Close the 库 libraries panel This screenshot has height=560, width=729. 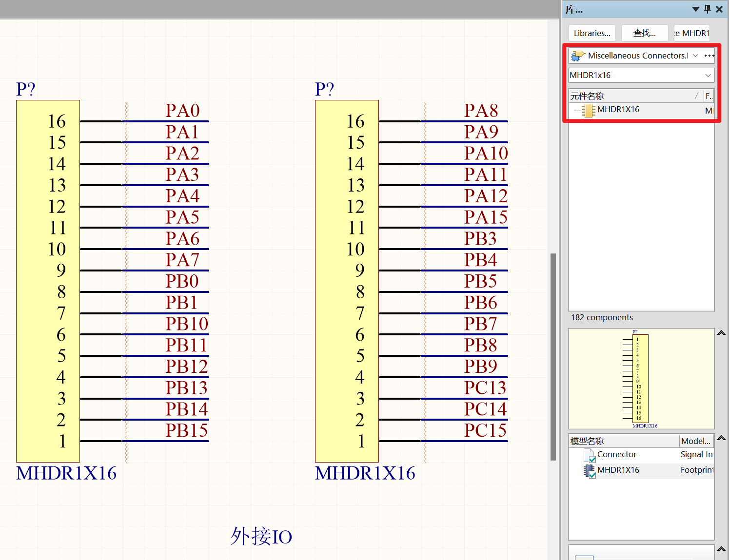point(719,9)
